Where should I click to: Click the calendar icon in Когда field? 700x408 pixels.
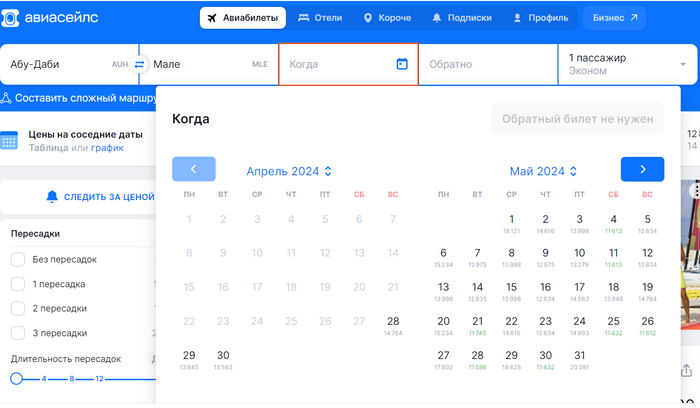pyautogui.click(x=402, y=64)
